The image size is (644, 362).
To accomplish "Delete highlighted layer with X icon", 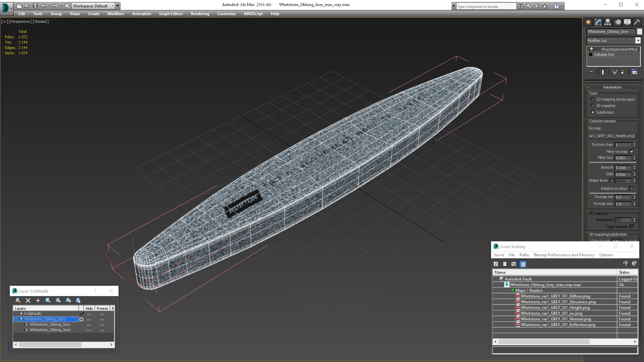I will point(28,300).
